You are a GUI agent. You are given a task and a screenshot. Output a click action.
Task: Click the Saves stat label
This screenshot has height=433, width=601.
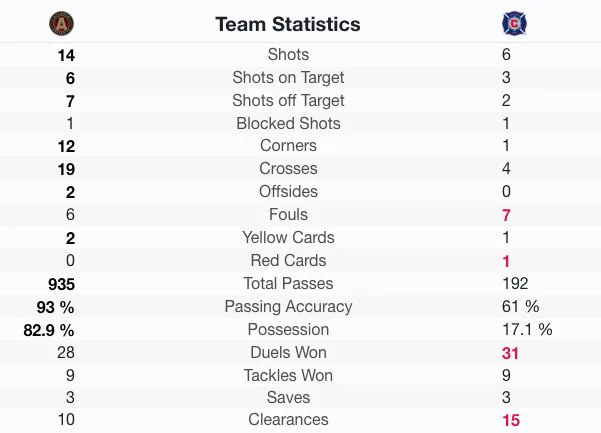[x=288, y=397]
